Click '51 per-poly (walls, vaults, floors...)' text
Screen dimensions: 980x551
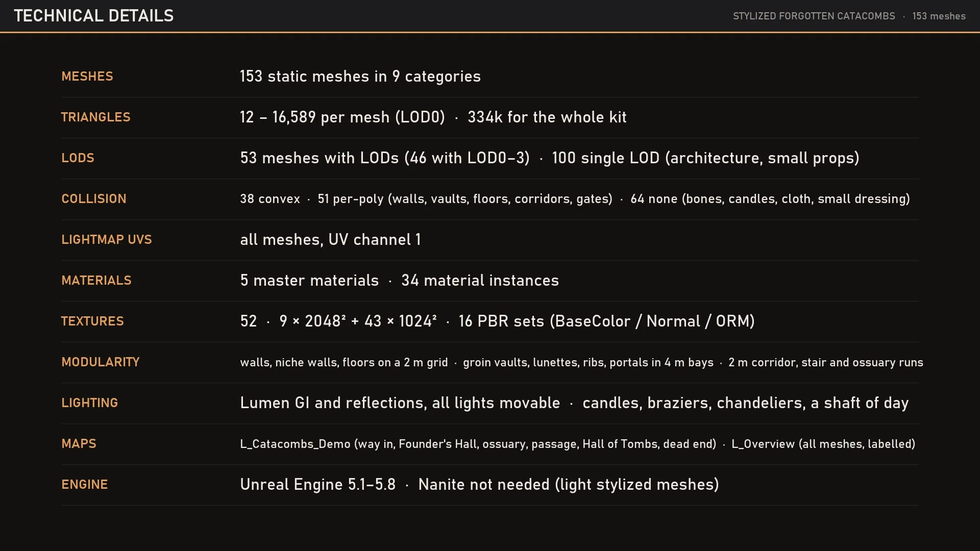tap(465, 199)
